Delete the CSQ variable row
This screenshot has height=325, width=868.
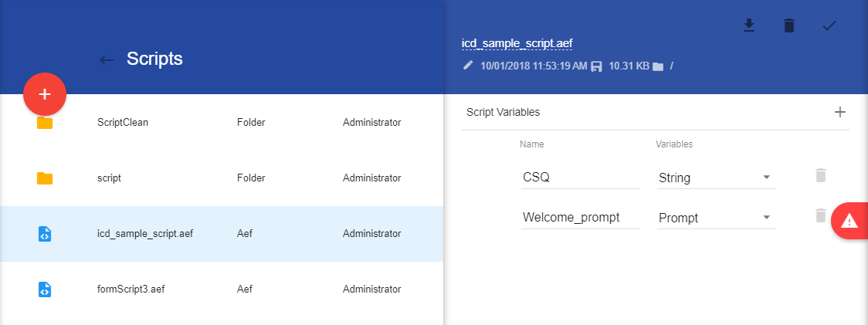click(x=821, y=176)
